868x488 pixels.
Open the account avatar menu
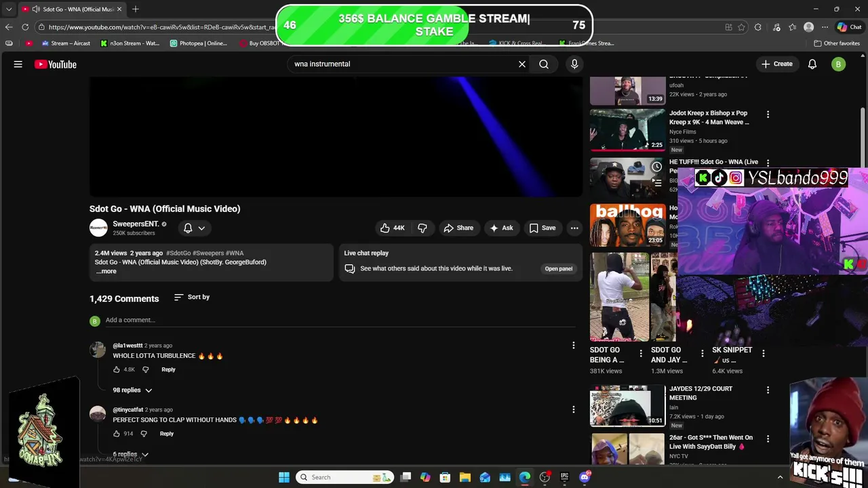point(839,64)
